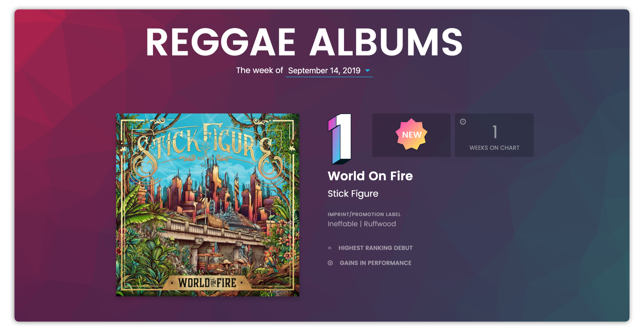Click the GAINS IN PERFORMANCE label
644x331 pixels.
(x=375, y=263)
